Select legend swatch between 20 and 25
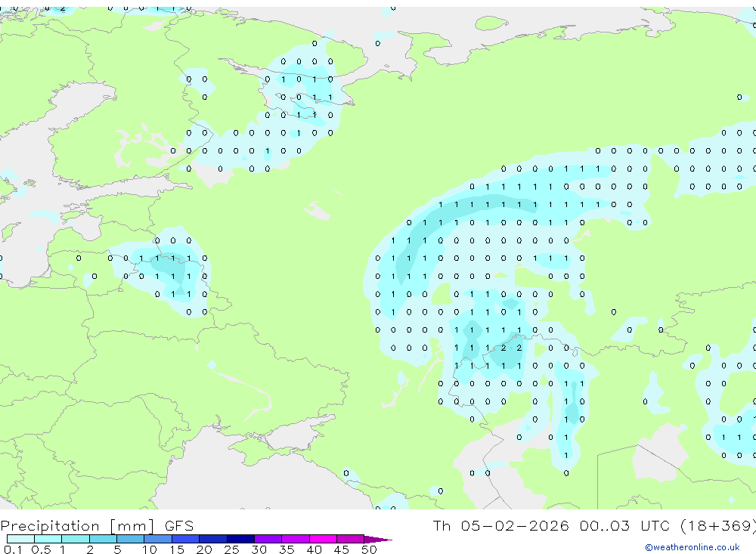Image resolution: width=756 pixels, height=554 pixels. 213,539
